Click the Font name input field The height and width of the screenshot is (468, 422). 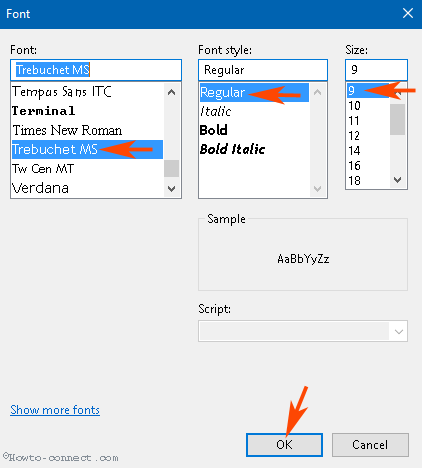[96, 70]
